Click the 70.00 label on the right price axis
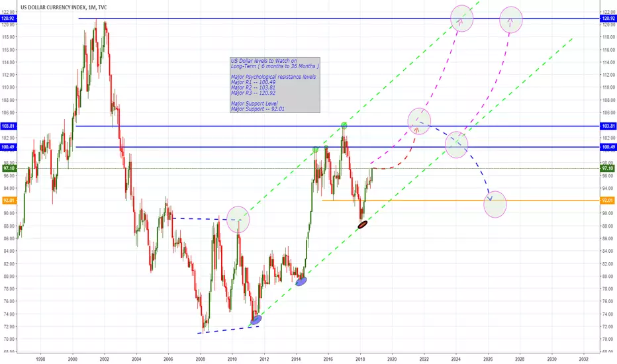 pos(608,340)
